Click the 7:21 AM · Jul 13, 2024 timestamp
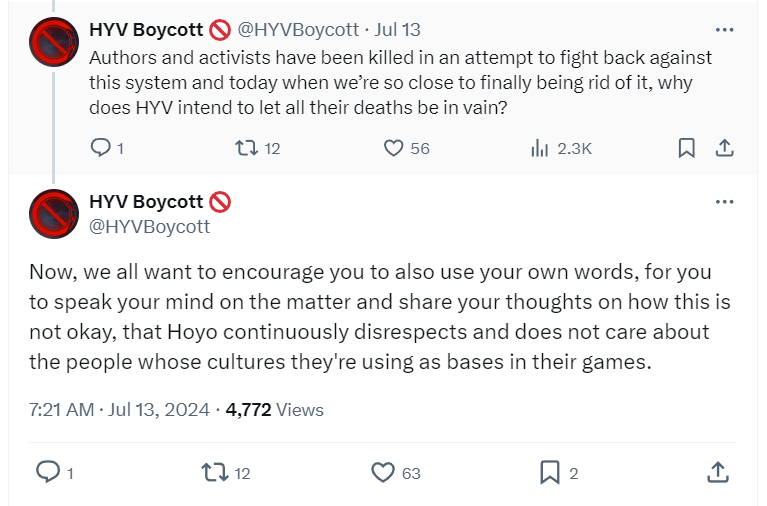The image size is (767, 506). click(x=120, y=409)
